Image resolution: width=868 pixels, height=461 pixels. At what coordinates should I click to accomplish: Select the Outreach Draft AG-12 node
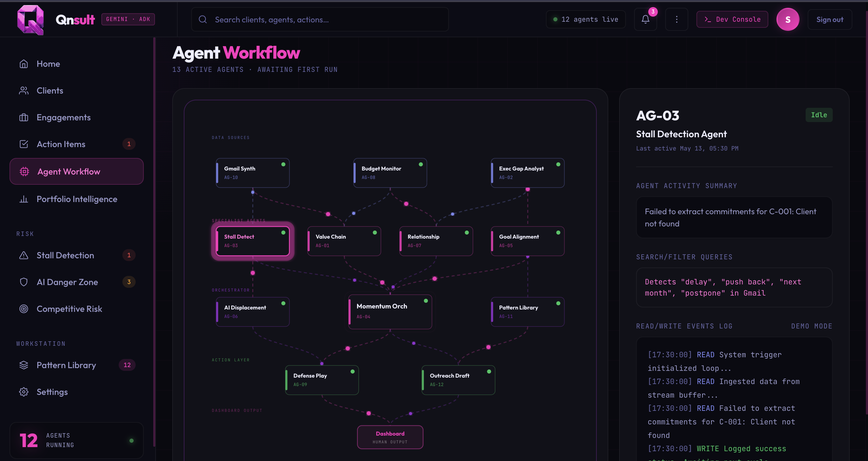tap(458, 380)
